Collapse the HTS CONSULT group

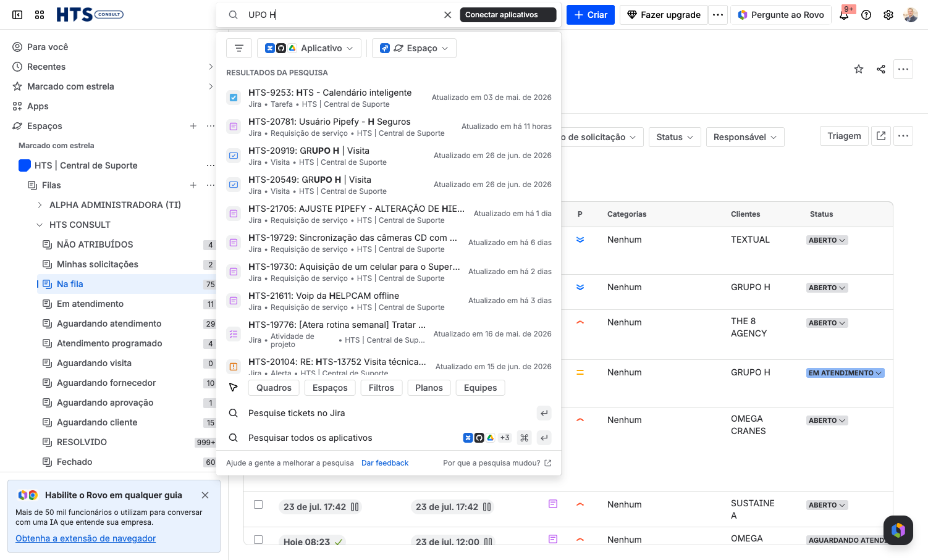[40, 225]
